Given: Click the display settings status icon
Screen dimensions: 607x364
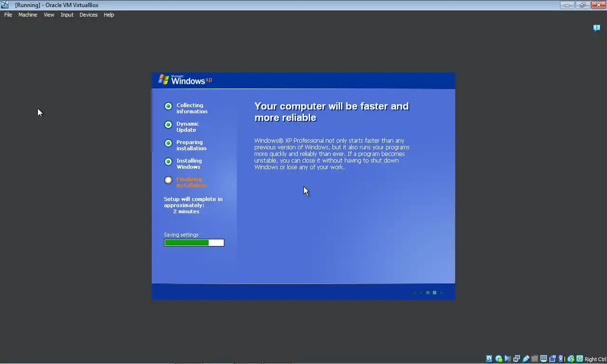Looking at the screenshot, I should (543, 359).
